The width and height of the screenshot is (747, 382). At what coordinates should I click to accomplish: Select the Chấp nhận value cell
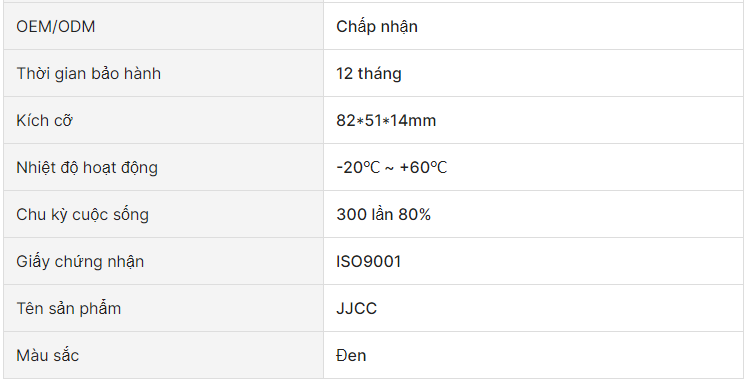pos(533,26)
